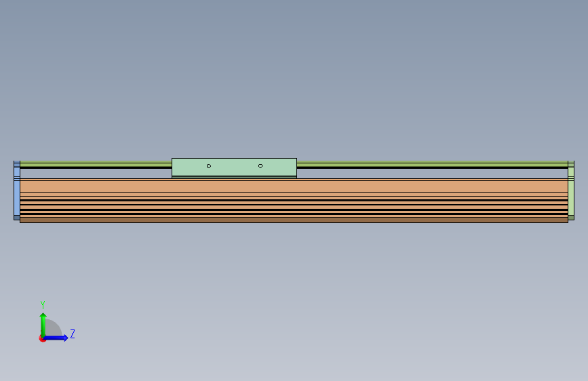The image size is (588, 381).
Task: Pick the dark brown base strip under the rail
Action: pyautogui.click(x=294, y=220)
